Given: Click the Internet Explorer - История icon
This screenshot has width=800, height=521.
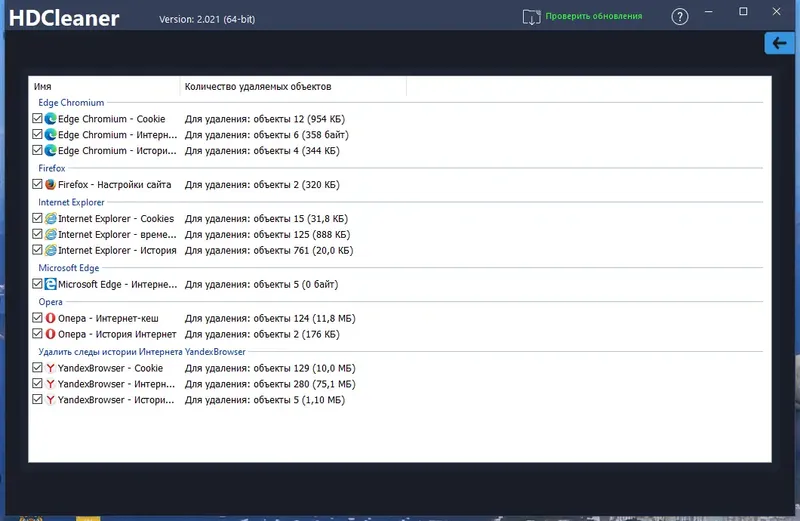Looking at the screenshot, I should [50, 250].
